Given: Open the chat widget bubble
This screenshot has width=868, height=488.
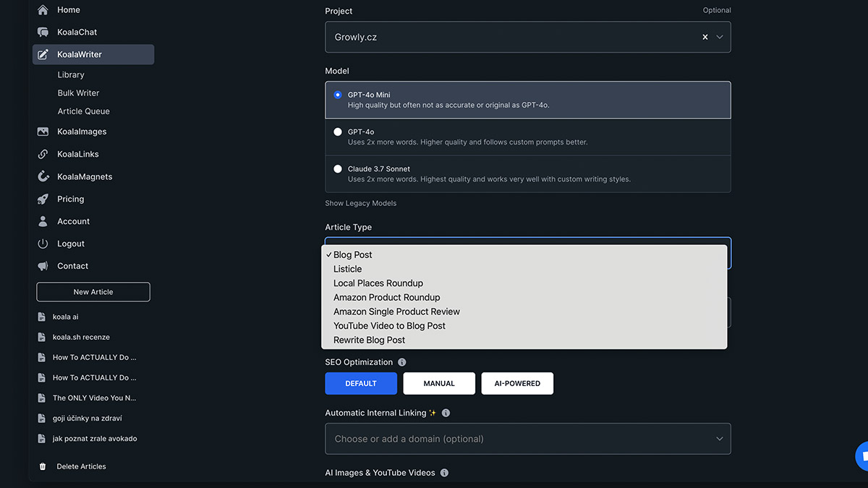Looking at the screenshot, I should [862, 456].
